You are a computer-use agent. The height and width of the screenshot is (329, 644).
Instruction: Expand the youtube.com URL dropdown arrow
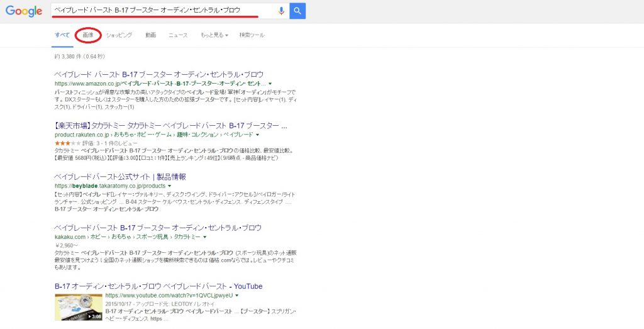pos(237,296)
